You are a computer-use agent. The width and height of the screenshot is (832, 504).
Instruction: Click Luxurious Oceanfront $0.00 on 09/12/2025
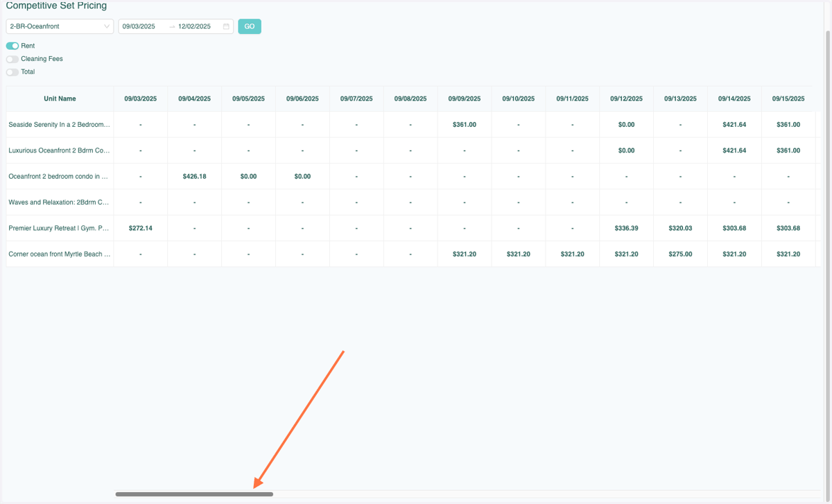pyautogui.click(x=627, y=150)
